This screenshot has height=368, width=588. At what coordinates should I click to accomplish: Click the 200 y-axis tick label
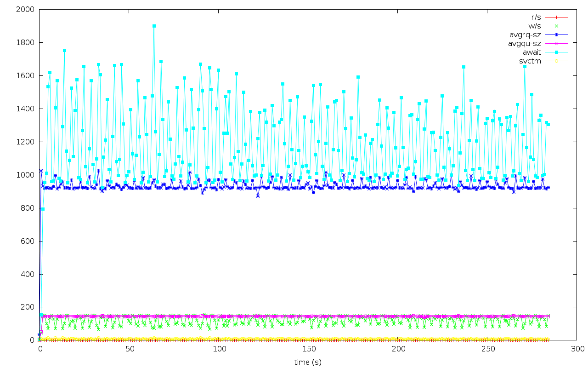27,307
